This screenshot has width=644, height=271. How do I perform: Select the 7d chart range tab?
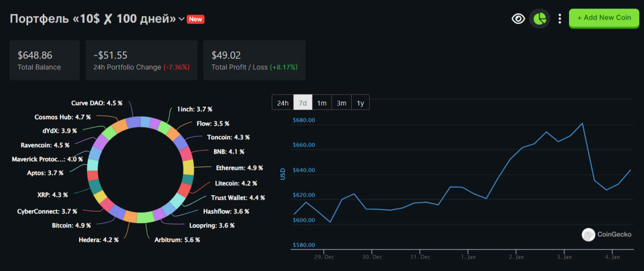pyautogui.click(x=303, y=103)
